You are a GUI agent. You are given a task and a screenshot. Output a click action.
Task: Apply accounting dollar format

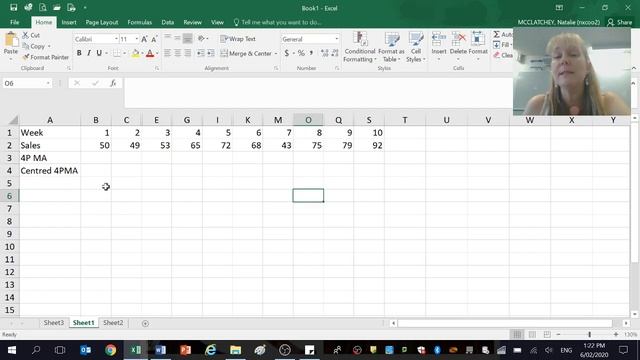pyautogui.click(x=287, y=53)
